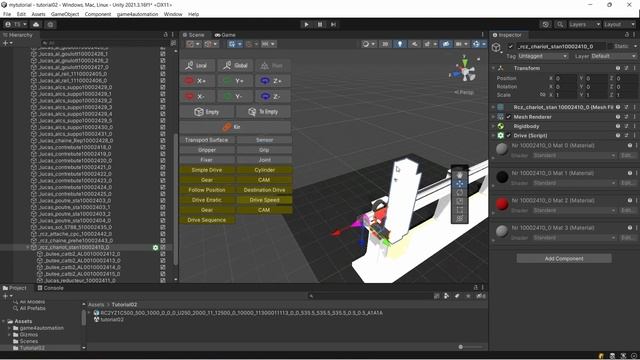Click the Z- rotate button with blue icon

click(x=273, y=96)
